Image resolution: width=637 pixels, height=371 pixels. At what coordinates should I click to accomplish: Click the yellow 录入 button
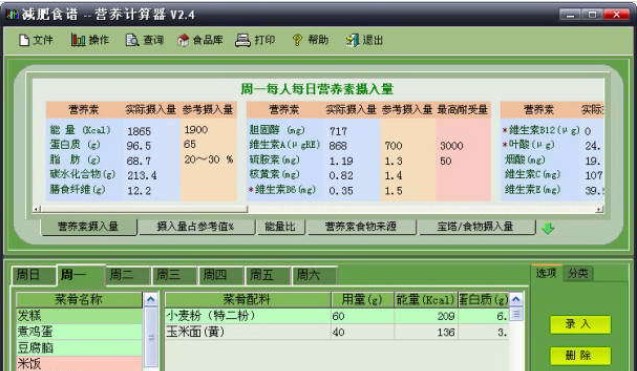pyautogui.click(x=580, y=324)
